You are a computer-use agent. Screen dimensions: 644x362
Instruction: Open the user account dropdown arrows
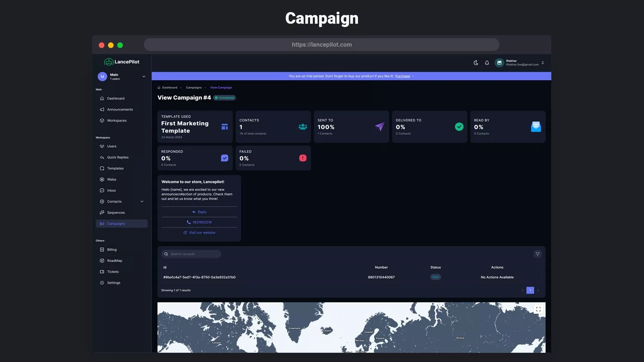click(543, 63)
